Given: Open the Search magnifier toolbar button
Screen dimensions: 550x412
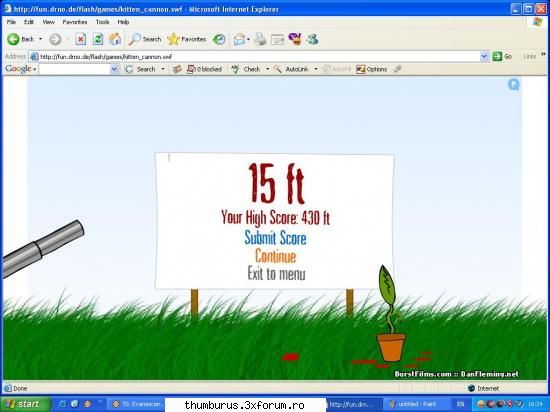Looking at the screenshot, I should point(145,39).
